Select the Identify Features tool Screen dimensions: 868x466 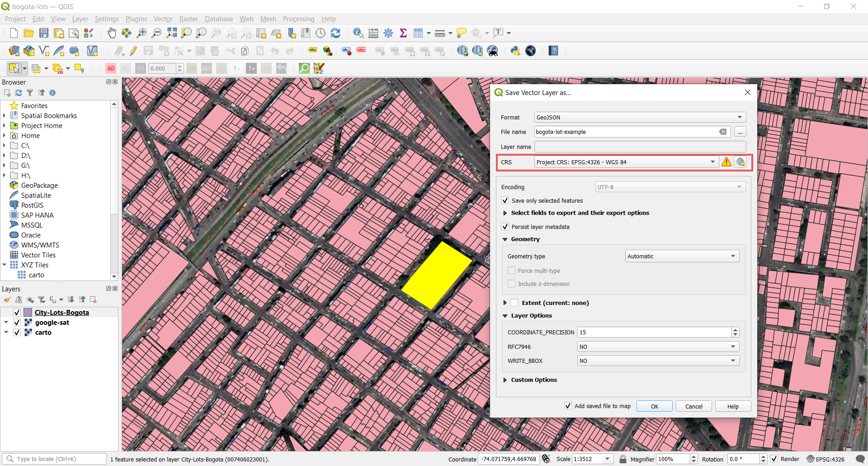(359, 33)
